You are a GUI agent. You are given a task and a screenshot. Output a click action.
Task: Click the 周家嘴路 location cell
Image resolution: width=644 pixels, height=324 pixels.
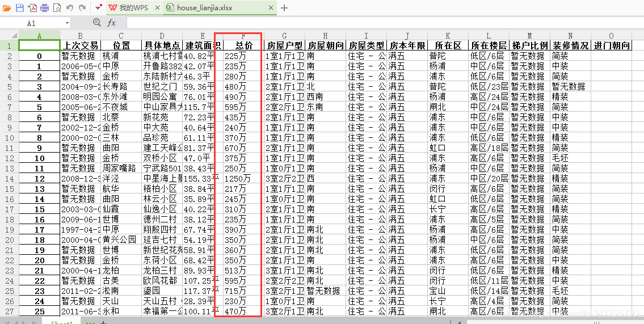pyautogui.click(x=121, y=168)
